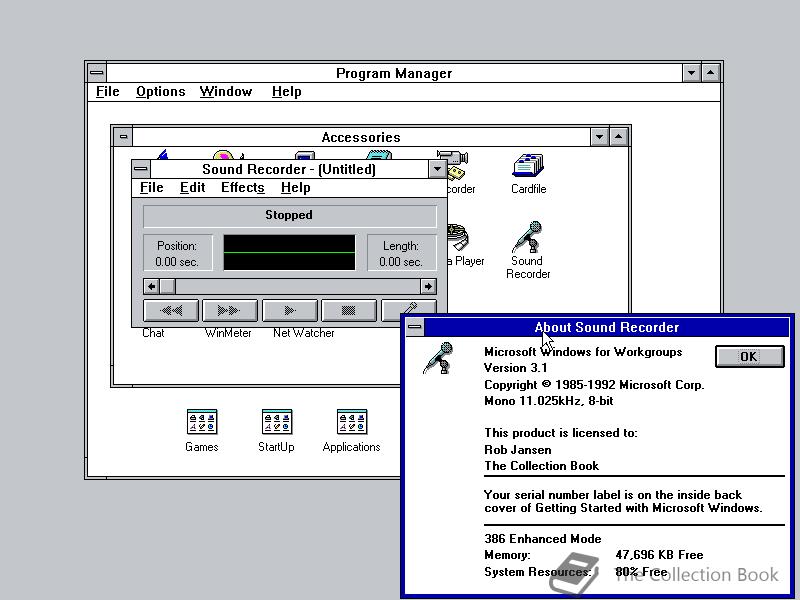Viewport: 800px width, 600px height.
Task: Open Sound Recorder Help menu
Action: tap(295, 188)
